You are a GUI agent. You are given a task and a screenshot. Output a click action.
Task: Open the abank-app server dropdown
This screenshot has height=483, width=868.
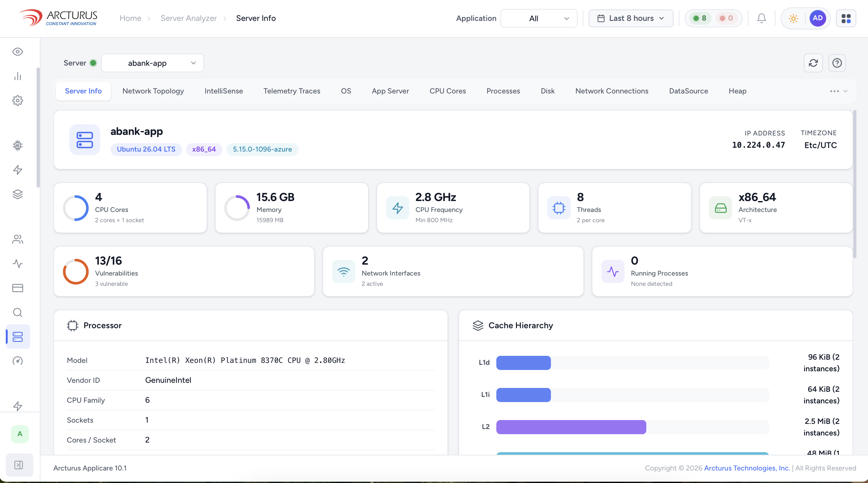tap(152, 63)
